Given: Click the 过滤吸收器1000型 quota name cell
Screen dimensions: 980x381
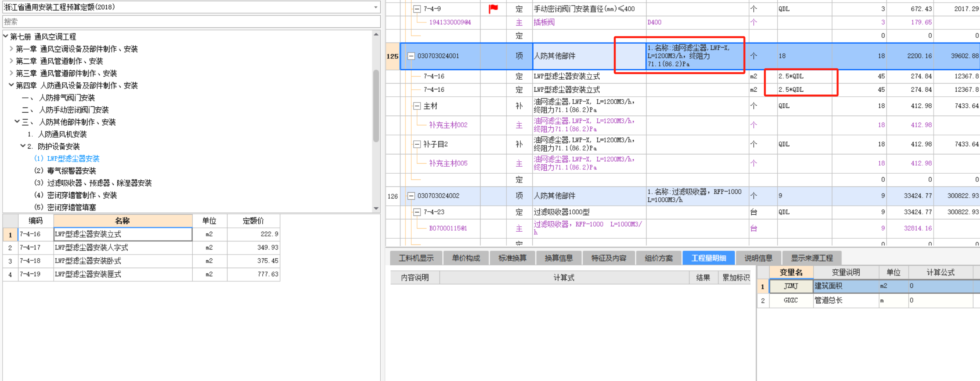Looking at the screenshot, I should (589, 212).
